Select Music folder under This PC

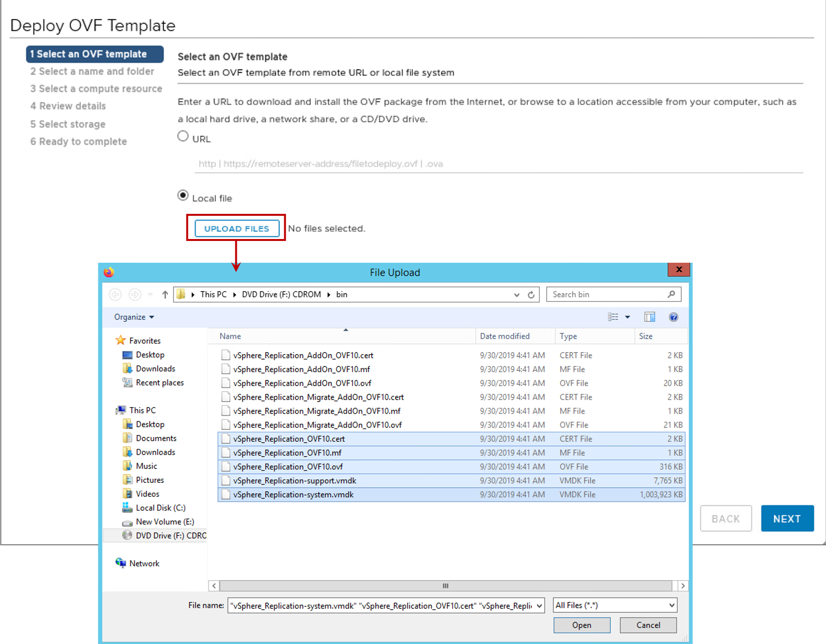[x=140, y=466]
